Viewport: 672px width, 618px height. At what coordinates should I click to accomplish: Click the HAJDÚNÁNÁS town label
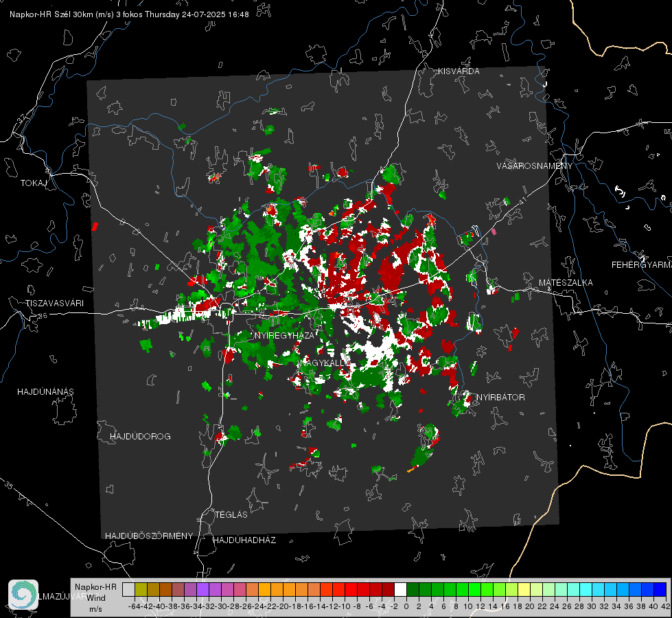coord(45,392)
